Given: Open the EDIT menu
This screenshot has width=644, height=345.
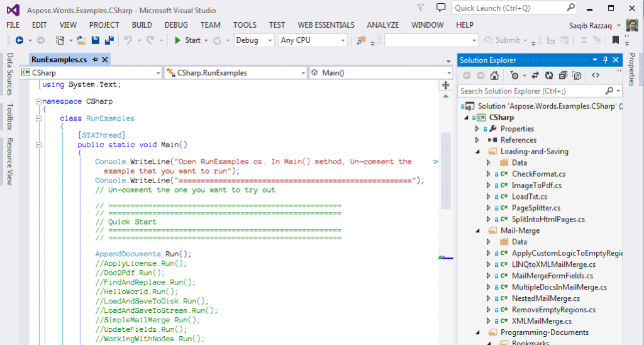Looking at the screenshot, I should click(x=40, y=25).
